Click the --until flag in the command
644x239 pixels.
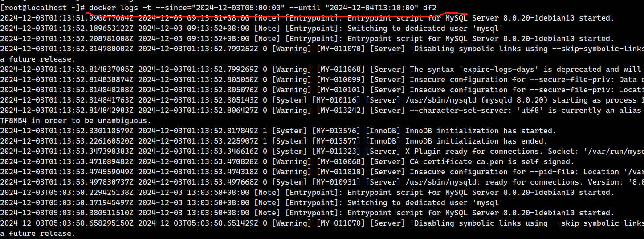305,8
